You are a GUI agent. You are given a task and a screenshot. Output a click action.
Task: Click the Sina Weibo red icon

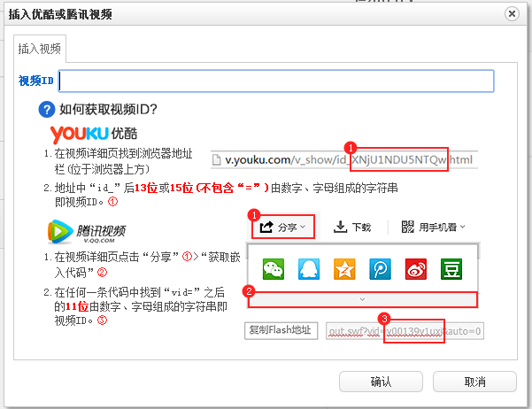[417, 269]
